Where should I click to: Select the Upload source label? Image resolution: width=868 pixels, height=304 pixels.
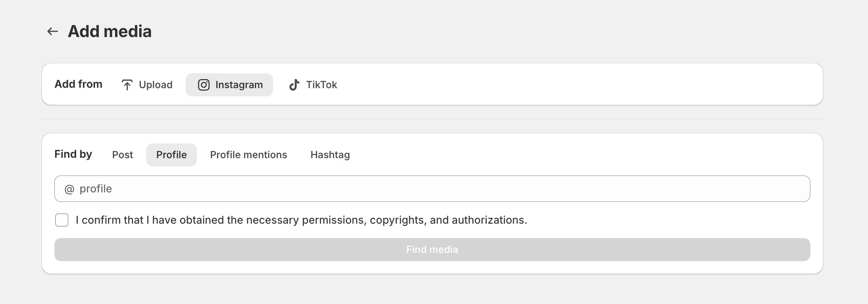[156, 85]
